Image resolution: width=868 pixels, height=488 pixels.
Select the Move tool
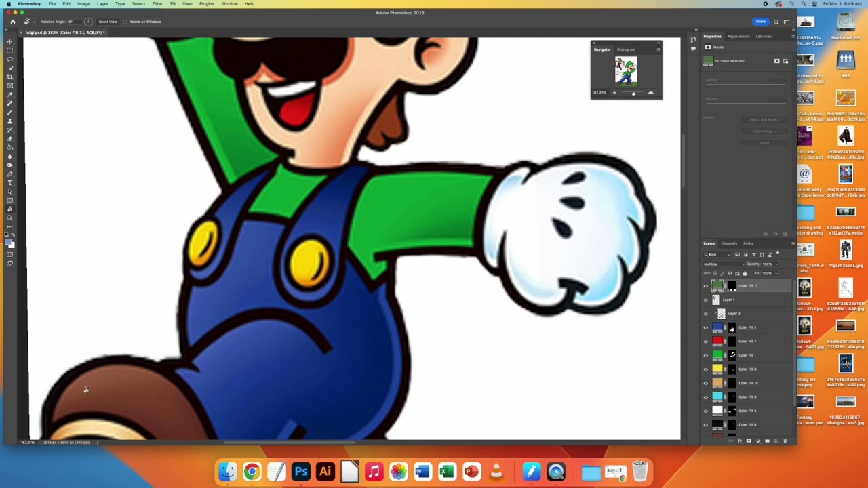(9, 42)
